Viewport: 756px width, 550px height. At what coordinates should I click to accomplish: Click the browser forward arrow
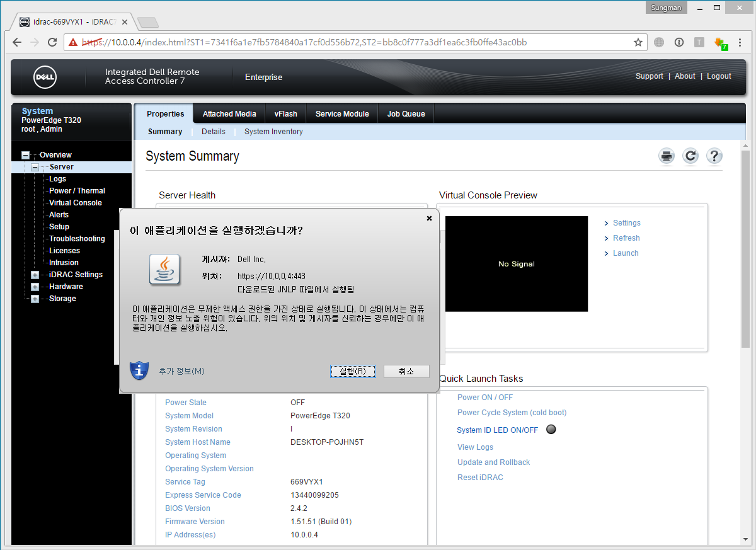point(35,42)
